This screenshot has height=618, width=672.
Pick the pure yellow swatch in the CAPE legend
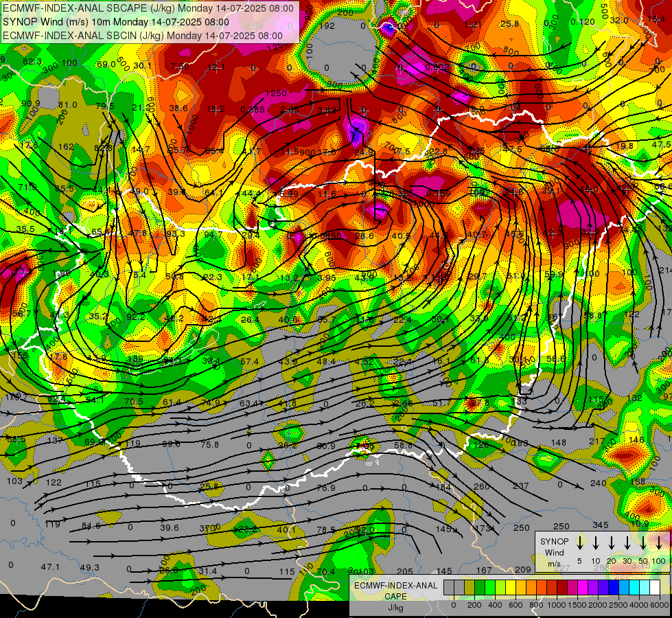511,587
